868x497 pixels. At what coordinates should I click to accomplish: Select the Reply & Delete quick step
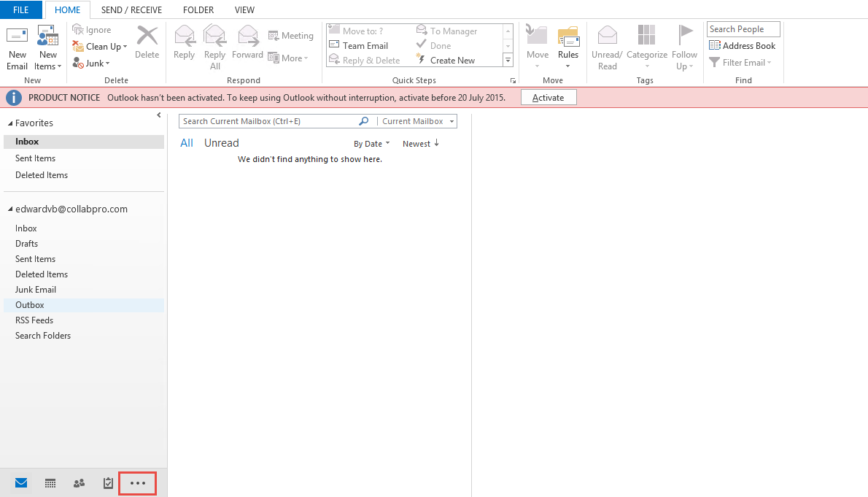pos(364,60)
